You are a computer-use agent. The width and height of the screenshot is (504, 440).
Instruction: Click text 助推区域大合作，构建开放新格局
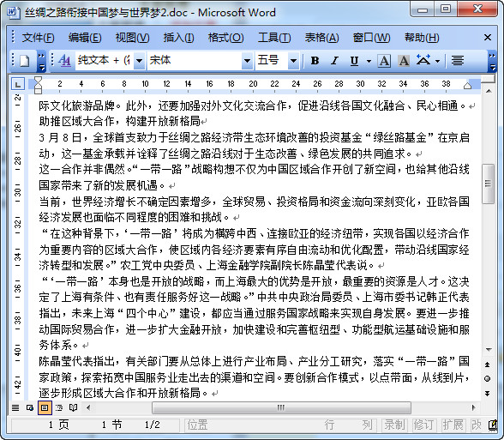pyautogui.click(x=120, y=121)
